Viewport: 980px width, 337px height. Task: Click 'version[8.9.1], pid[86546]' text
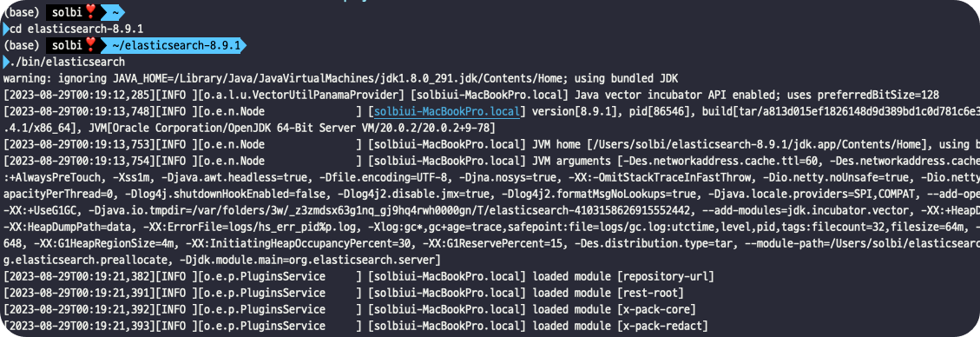click(x=608, y=112)
